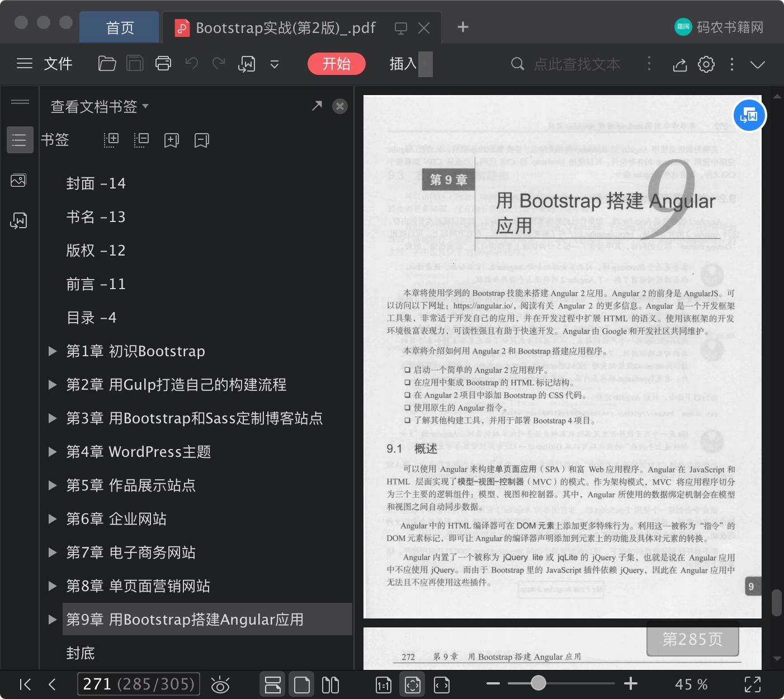Viewport: 784px width, 699px height.
Task: Select the 插入 tab
Action: point(403,64)
